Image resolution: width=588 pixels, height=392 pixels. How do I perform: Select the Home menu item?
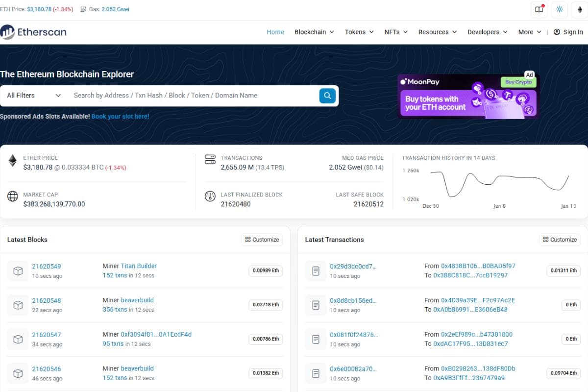point(275,32)
